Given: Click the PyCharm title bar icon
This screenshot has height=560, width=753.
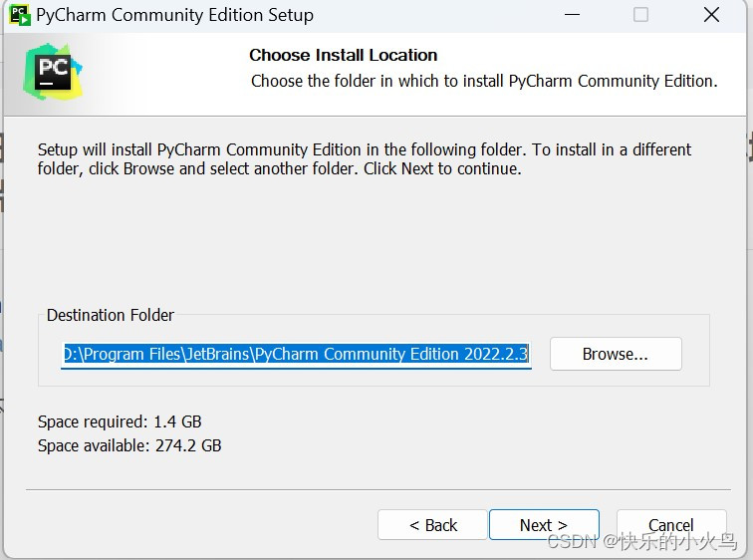Looking at the screenshot, I should click(20, 15).
